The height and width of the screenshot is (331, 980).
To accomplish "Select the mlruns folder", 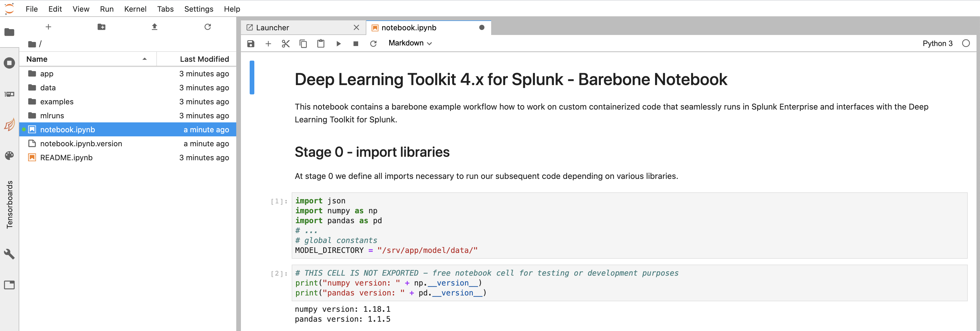I will 128,115.
